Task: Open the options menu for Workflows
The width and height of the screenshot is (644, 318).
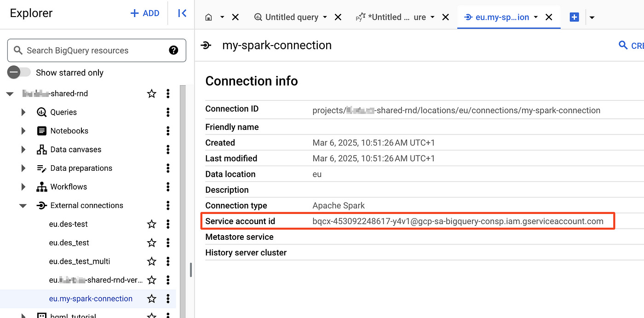Action: 168,186
